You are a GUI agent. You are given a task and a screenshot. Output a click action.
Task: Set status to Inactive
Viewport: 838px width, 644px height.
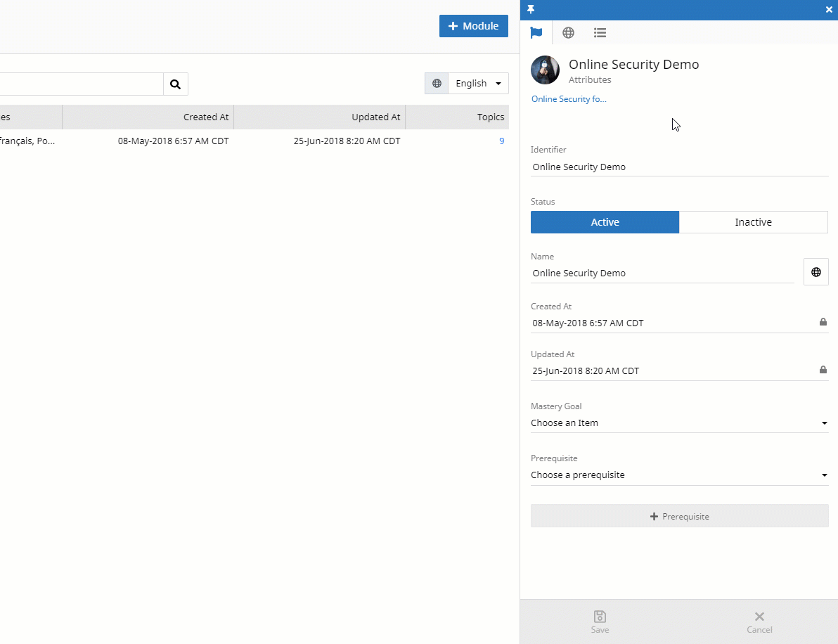tap(753, 222)
